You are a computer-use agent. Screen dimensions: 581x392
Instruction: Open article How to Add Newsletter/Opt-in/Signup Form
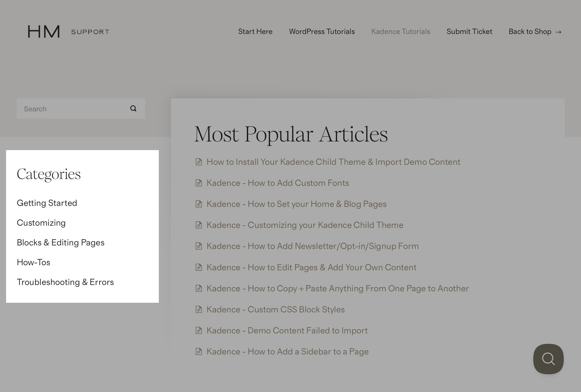click(x=313, y=246)
